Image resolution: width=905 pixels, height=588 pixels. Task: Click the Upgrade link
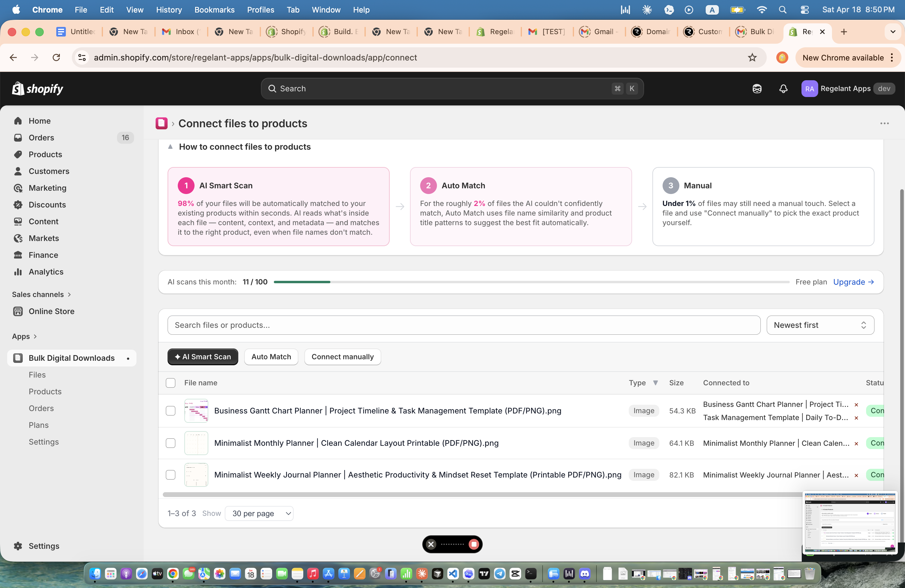853,282
